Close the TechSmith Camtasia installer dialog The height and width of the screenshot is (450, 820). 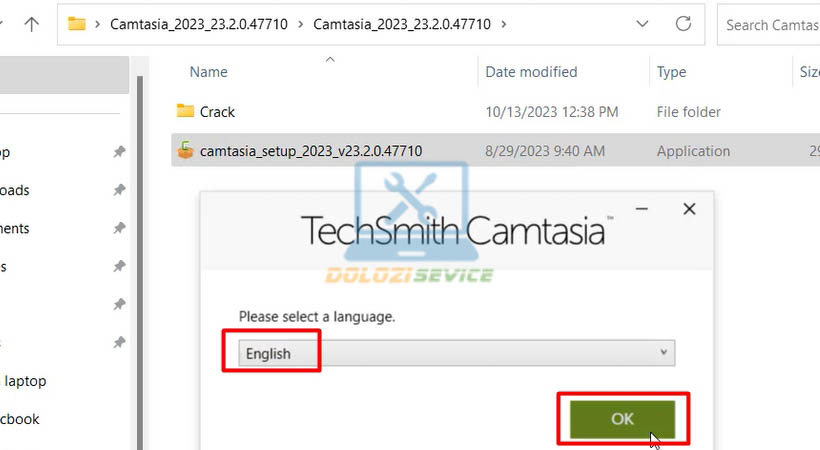pyautogui.click(x=689, y=209)
